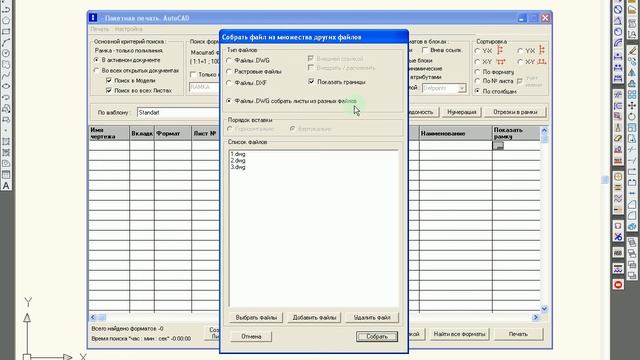640x360 pixels.
Task: Click the 'Собрать' button
Action: pyautogui.click(x=377, y=336)
